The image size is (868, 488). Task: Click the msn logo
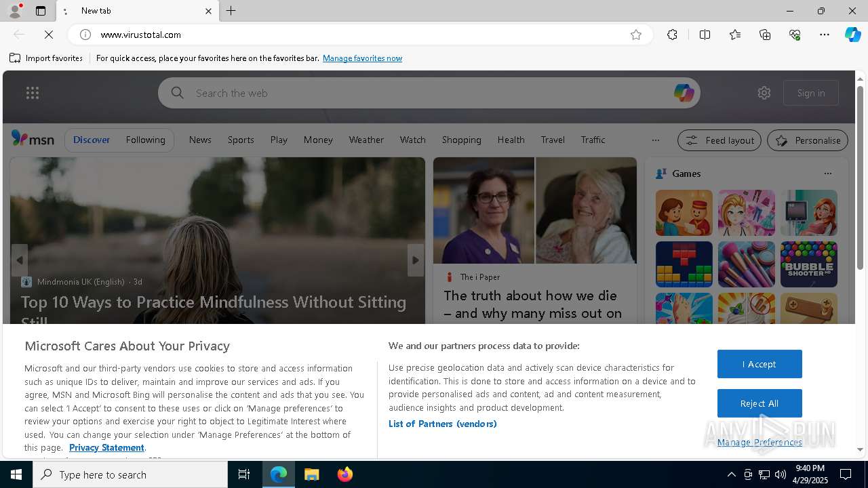(x=33, y=139)
